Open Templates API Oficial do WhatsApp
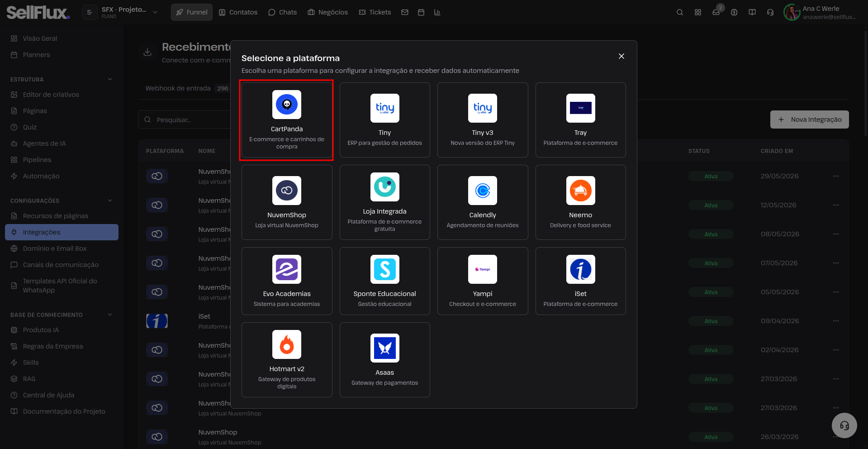The width and height of the screenshot is (868, 449). (x=62, y=286)
